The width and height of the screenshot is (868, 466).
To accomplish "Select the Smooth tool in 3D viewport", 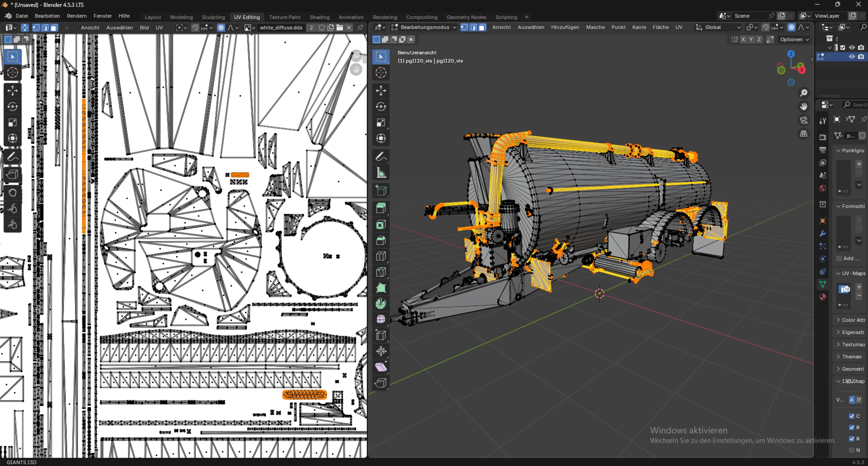I will pyautogui.click(x=381, y=319).
